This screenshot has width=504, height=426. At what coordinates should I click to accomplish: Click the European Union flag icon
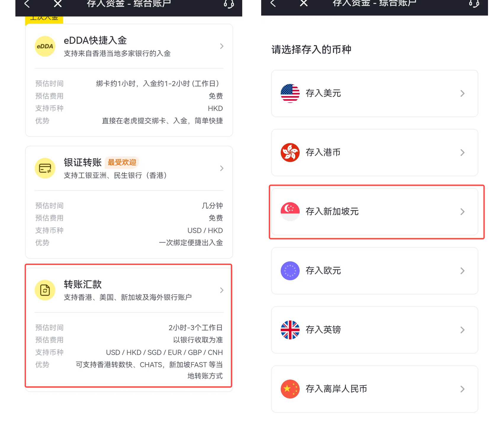click(290, 271)
